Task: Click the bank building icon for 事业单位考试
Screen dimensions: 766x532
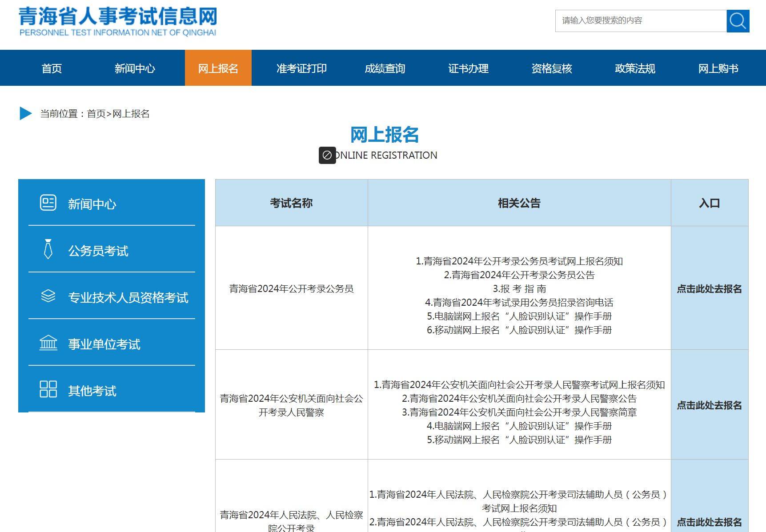Action: [x=48, y=343]
